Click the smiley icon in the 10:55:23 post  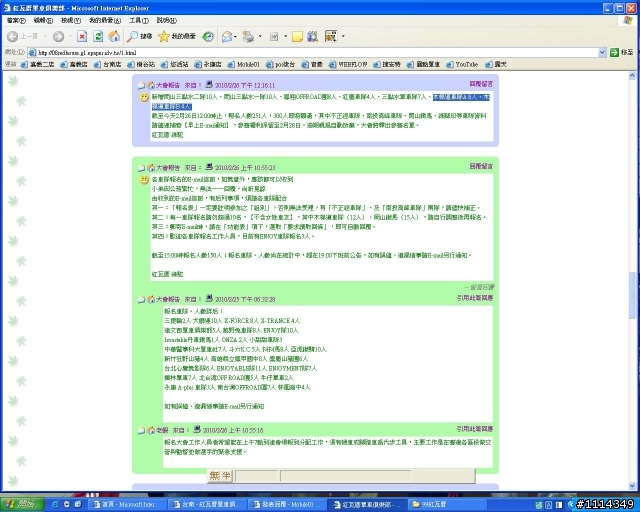144,180
